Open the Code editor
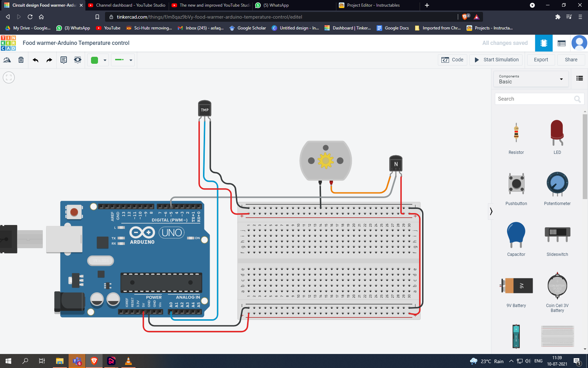This screenshot has width=588, height=368. [x=452, y=60]
